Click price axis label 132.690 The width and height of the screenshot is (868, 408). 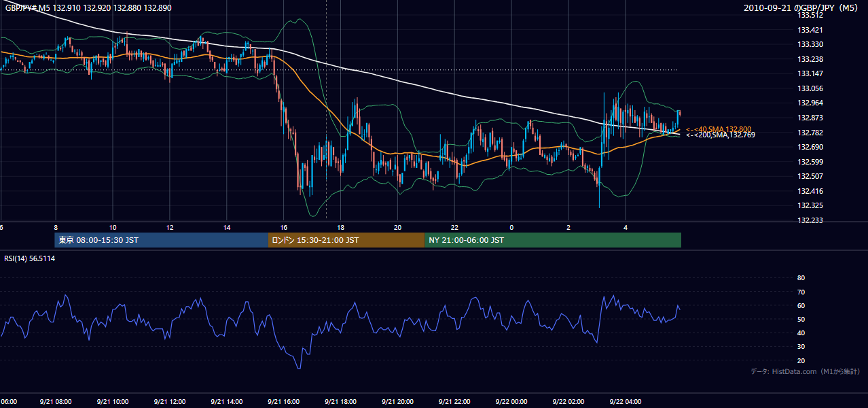(810, 147)
